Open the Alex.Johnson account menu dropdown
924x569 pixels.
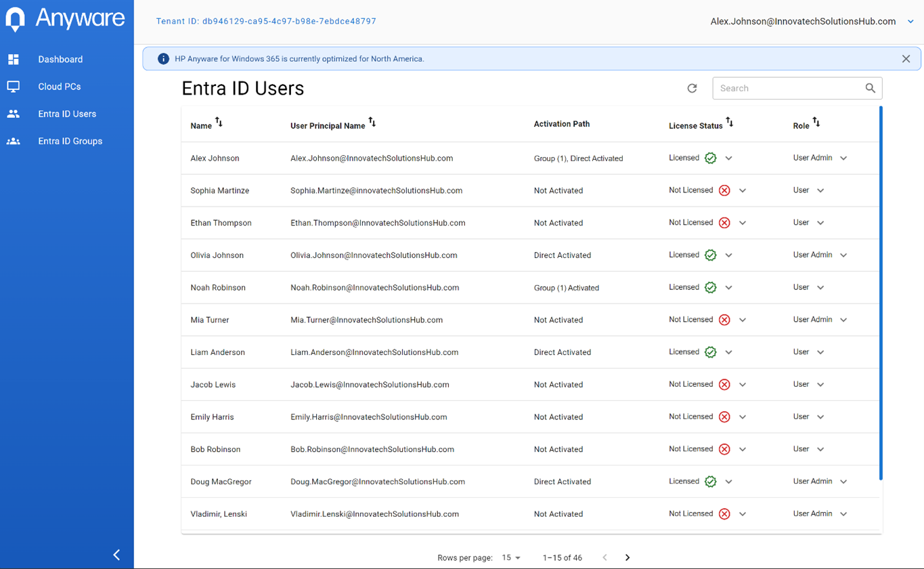(910, 22)
